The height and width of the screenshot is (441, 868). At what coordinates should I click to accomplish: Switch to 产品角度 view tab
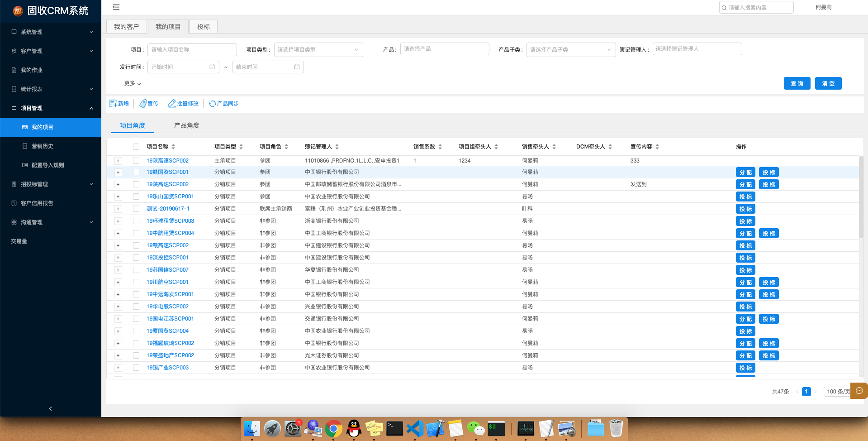pos(186,125)
